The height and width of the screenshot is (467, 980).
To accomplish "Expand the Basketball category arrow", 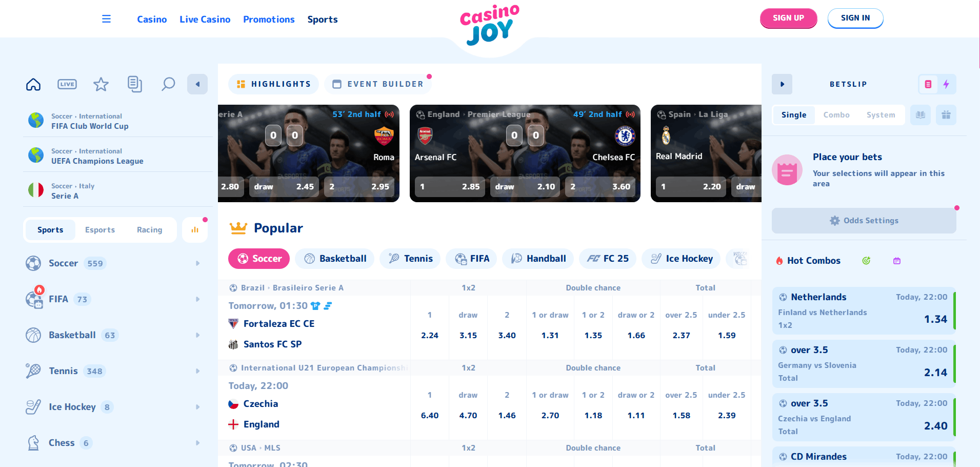I will [197, 335].
